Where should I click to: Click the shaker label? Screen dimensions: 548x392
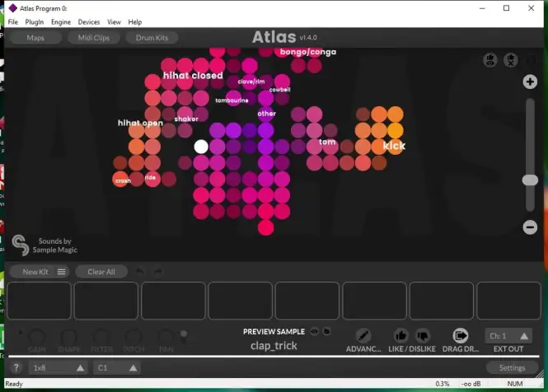point(186,119)
